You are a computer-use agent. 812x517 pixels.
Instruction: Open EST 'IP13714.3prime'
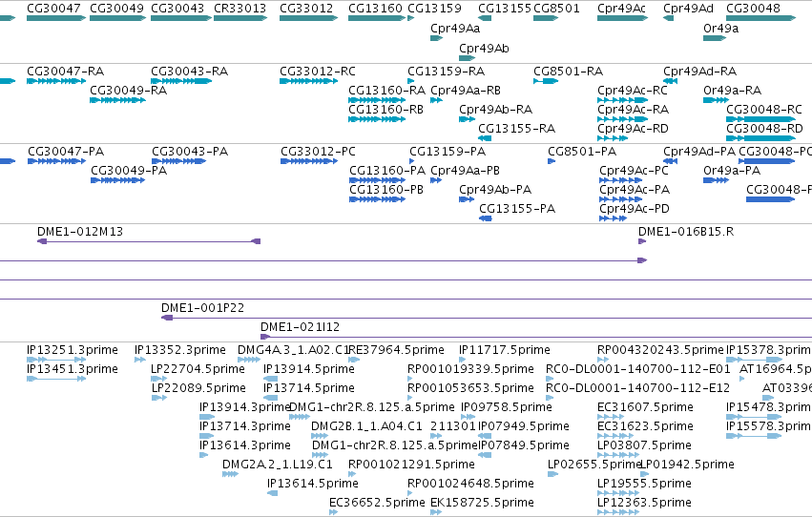point(245,426)
